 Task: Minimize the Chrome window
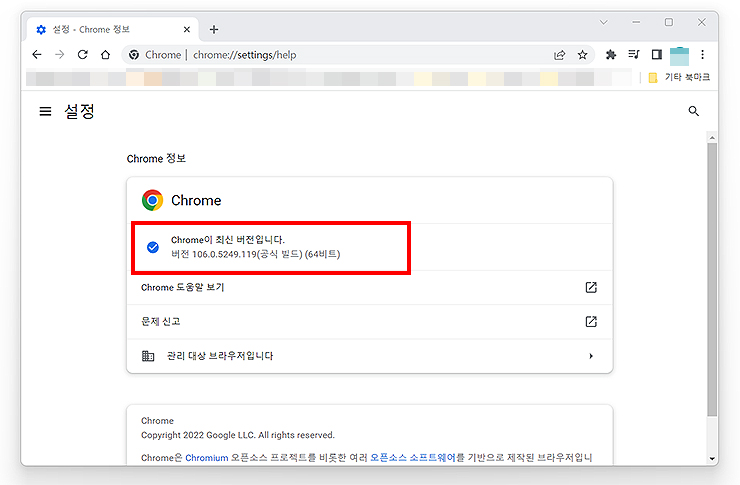[x=636, y=22]
